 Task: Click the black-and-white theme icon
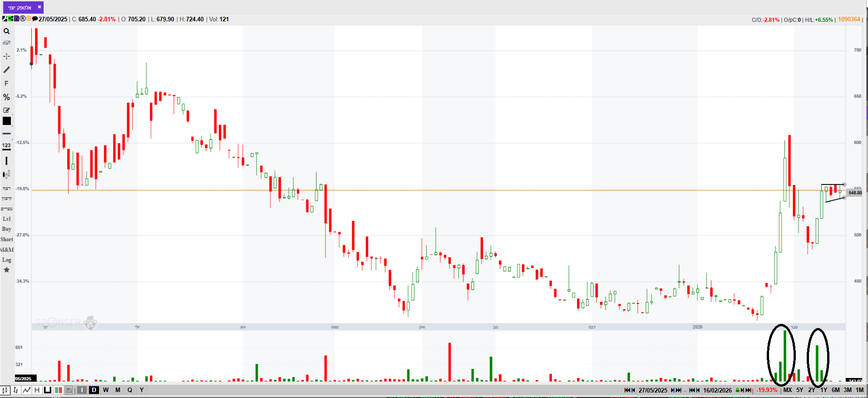[5, 19]
